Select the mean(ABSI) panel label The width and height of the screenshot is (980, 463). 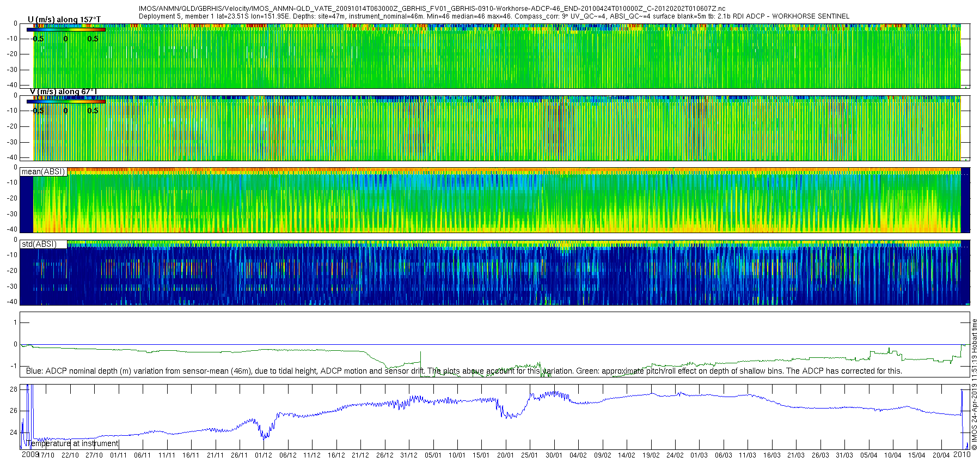[43, 172]
